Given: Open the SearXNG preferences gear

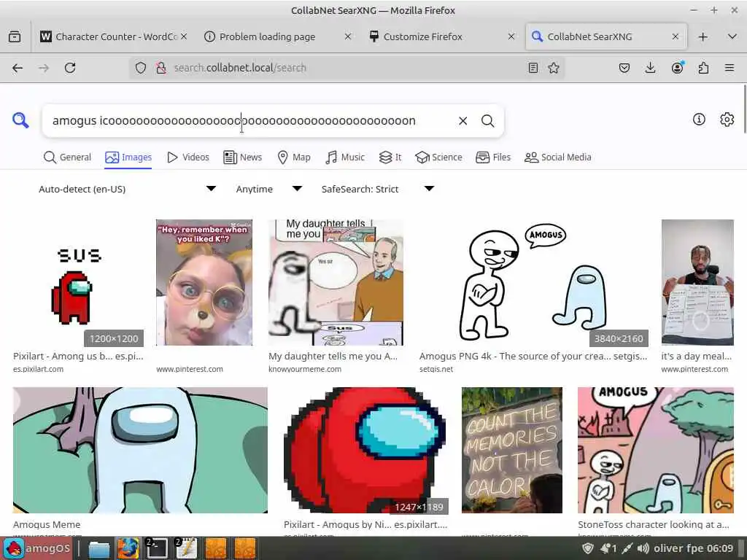Looking at the screenshot, I should [727, 119].
